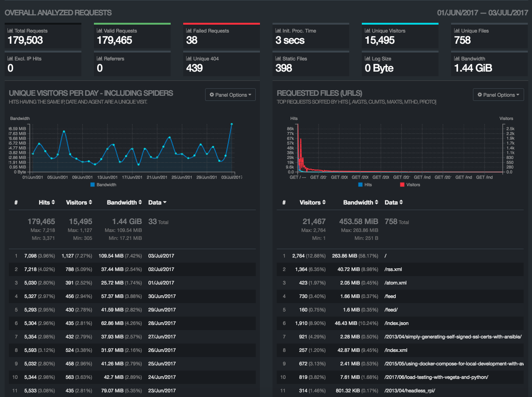Viewport: 532px width, 397px height.
Task: Click the /2017/06/load-testing-with-vegeta-and-python/ entry
Action: [436, 377]
